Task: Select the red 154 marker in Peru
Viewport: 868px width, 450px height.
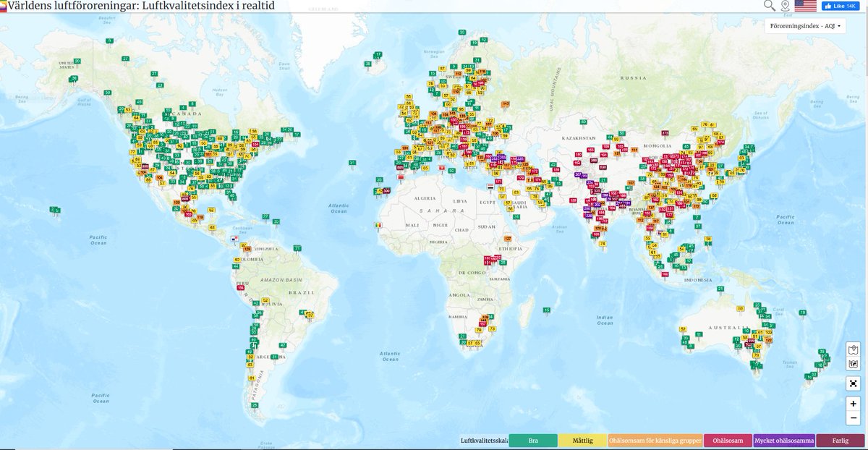Action: point(241,288)
